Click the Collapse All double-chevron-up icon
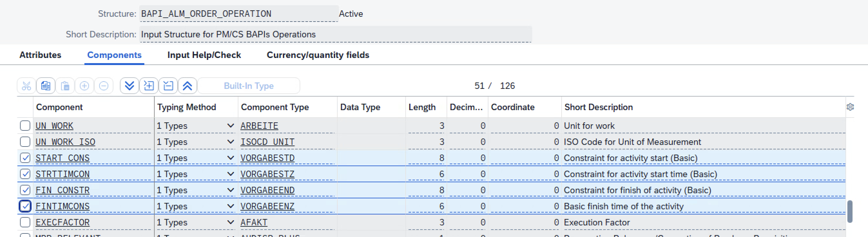Viewport: 868px width, 237px height. coord(187,86)
